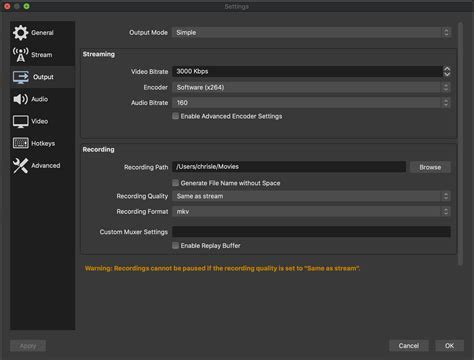Open Video settings label
Screen dimensions: 474x360
(x=40, y=121)
